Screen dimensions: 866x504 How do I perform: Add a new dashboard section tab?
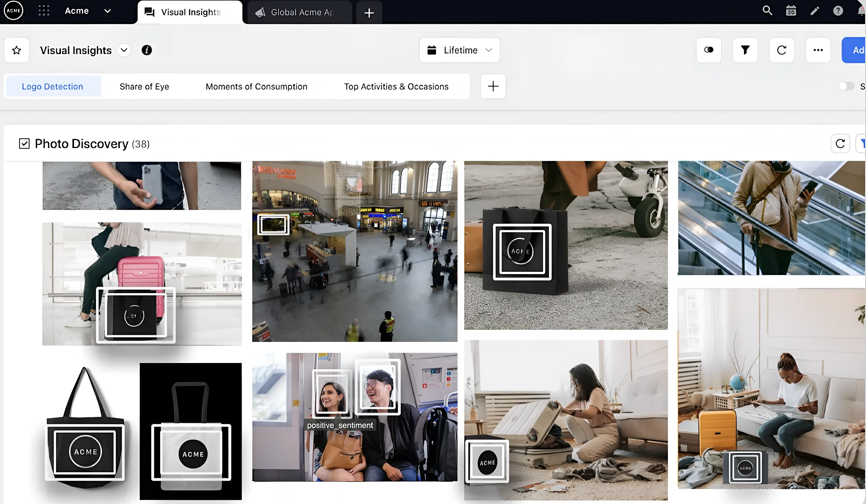pos(493,86)
